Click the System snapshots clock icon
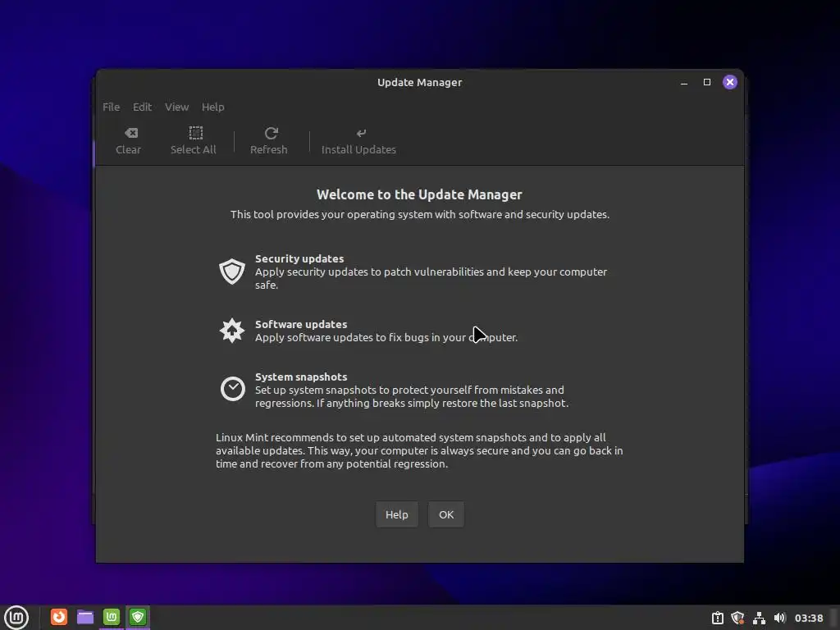 232,389
